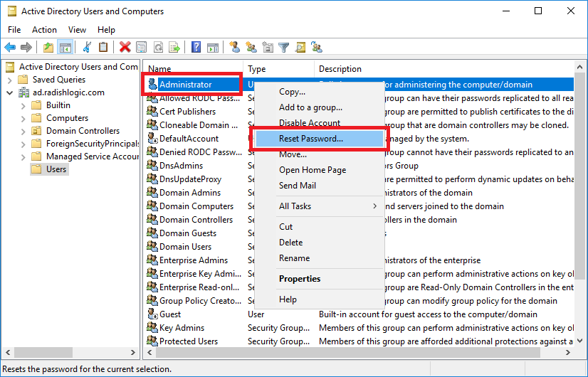Click the Cut scissors toolbar icon

(87, 47)
